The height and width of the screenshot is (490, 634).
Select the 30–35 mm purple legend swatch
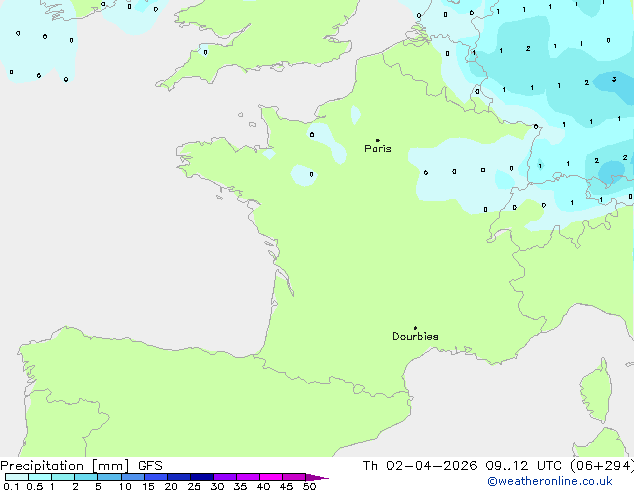(225, 477)
